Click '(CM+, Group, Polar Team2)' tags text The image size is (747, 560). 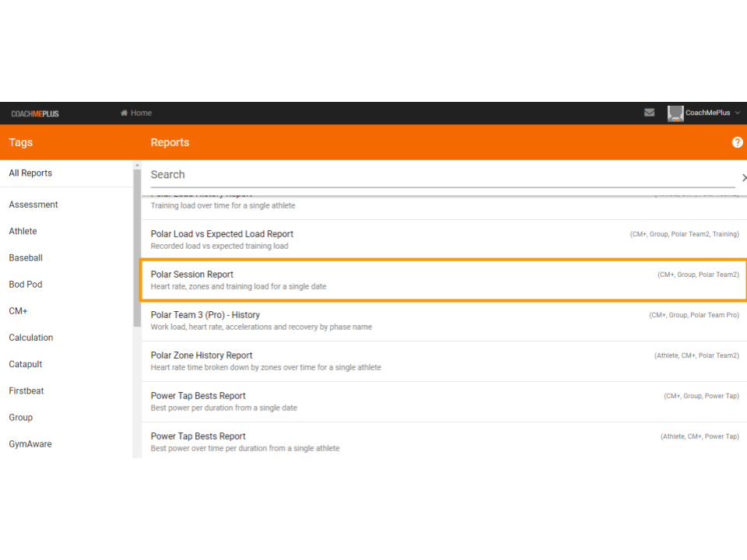699,275
